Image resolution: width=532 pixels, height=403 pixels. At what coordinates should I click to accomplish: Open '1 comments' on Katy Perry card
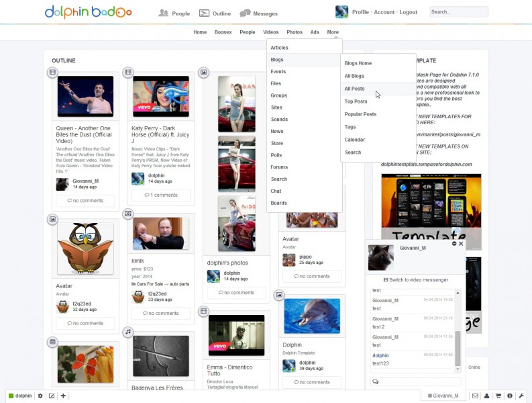point(161,195)
